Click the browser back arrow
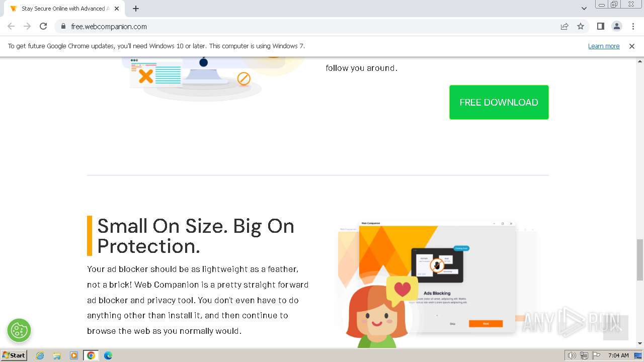 (x=11, y=26)
